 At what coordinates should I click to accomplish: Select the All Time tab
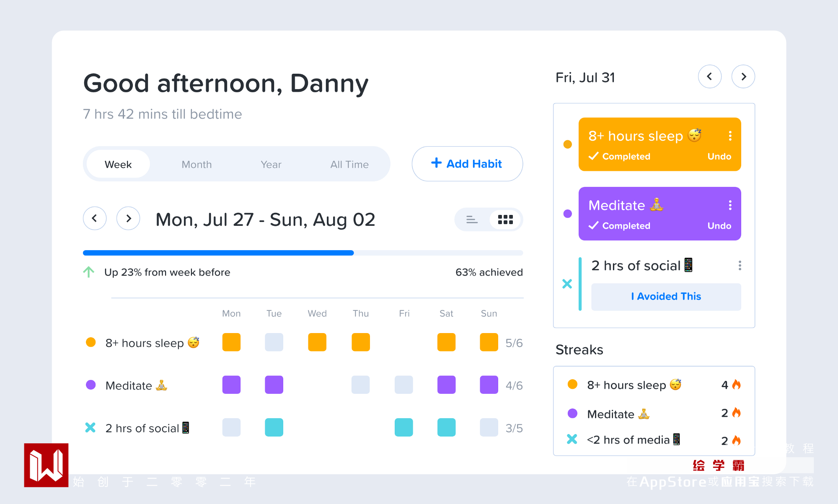click(349, 164)
